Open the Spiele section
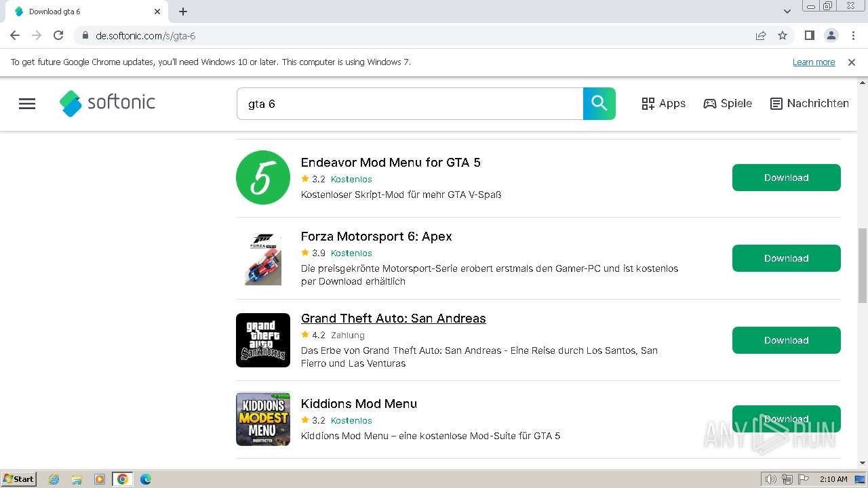The height and width of the screenshot is (488, 868). click(728, 104)
